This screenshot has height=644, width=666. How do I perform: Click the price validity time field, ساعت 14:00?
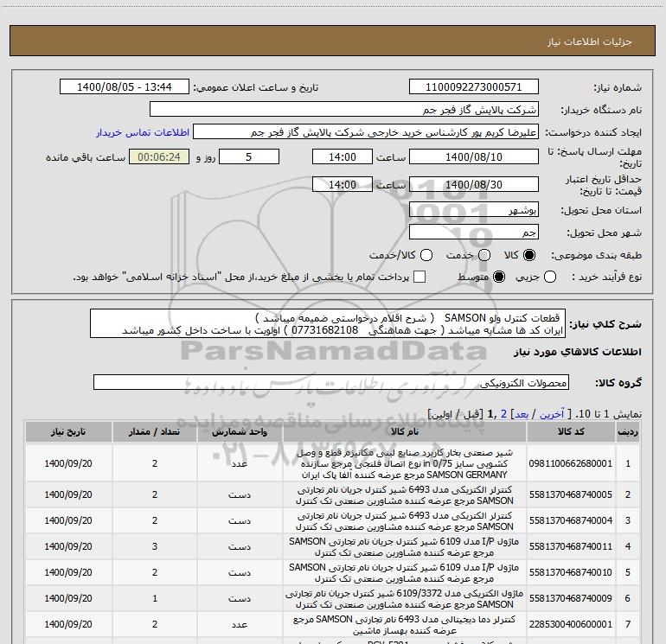[x=343, y=184]
